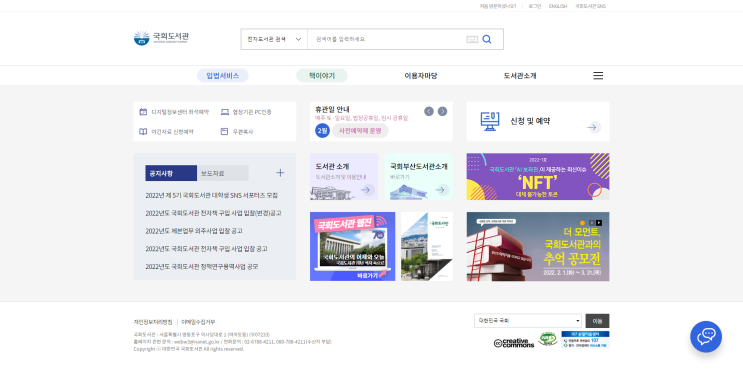Open the 이메일수집거부 footer link
The height and width of the screenshot is (372, 743).
(x=198, y=322)
